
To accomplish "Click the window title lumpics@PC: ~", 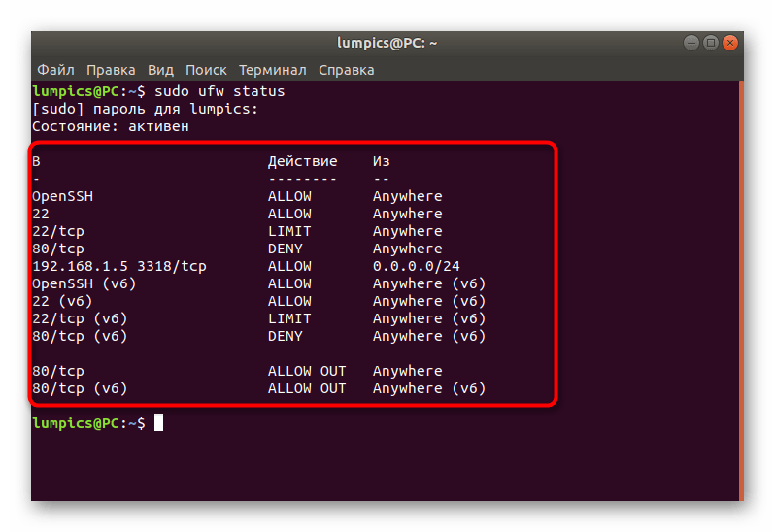I will (x=387, y=43).
